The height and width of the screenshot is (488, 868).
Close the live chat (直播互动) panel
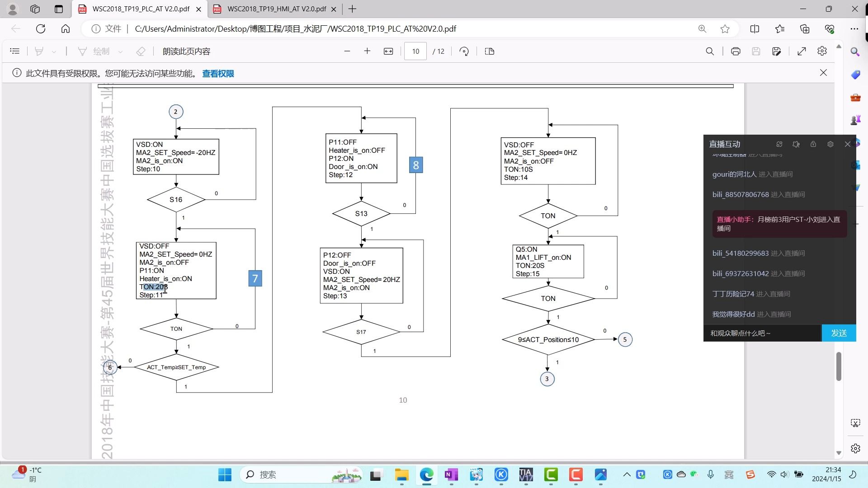847,144
